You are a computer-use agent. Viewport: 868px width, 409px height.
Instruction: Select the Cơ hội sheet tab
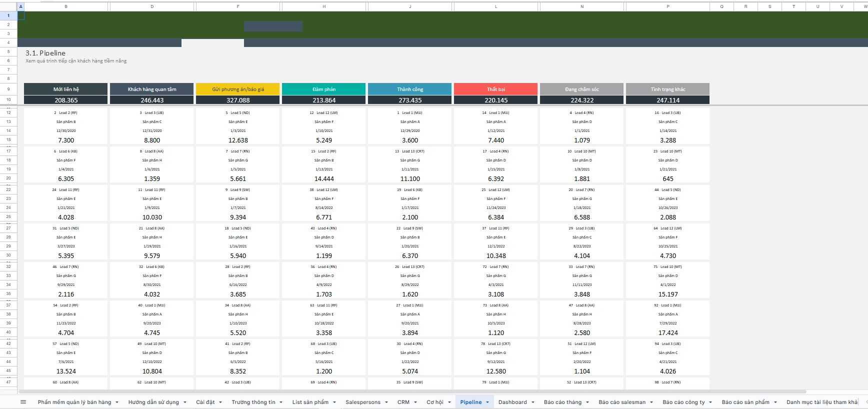pyautogui.click(x=435, y=402)
